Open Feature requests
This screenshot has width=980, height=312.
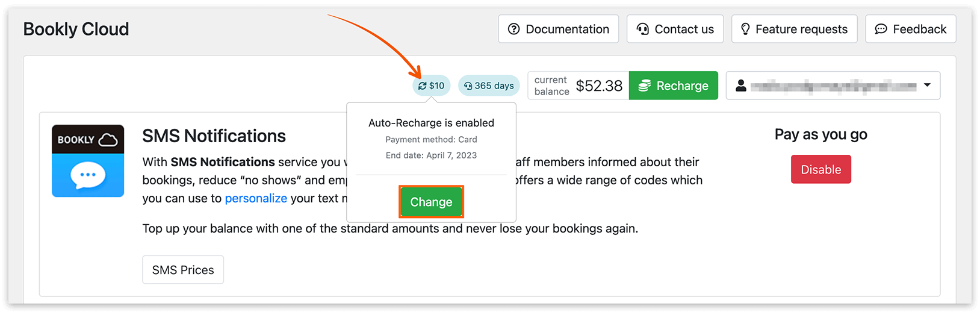pyautogui.click(x=794, y=29)
